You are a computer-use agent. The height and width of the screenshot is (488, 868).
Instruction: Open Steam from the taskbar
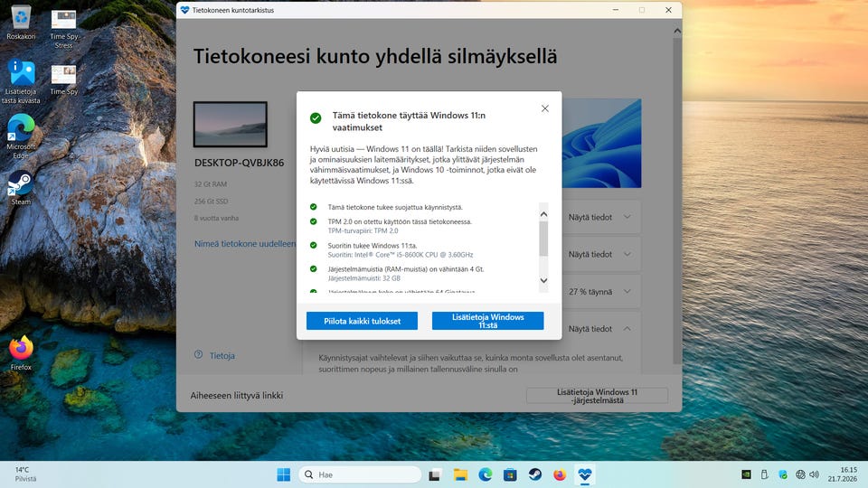(534, 474)
